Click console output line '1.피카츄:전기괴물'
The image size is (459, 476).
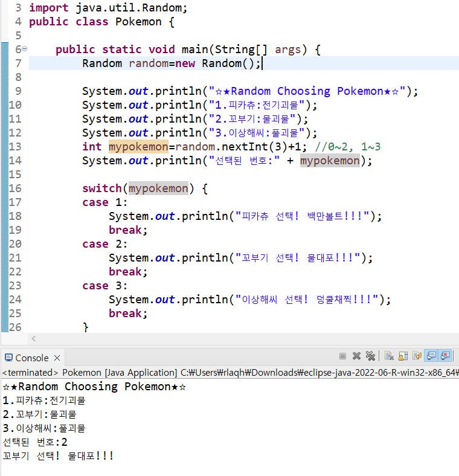click(44, 400)
